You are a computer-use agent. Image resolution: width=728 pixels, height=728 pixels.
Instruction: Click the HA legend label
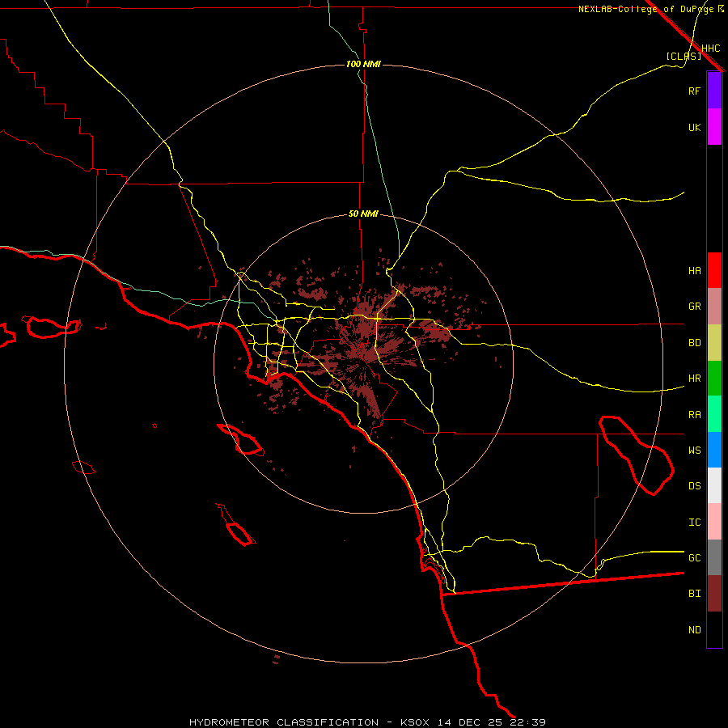pos(695,270)
